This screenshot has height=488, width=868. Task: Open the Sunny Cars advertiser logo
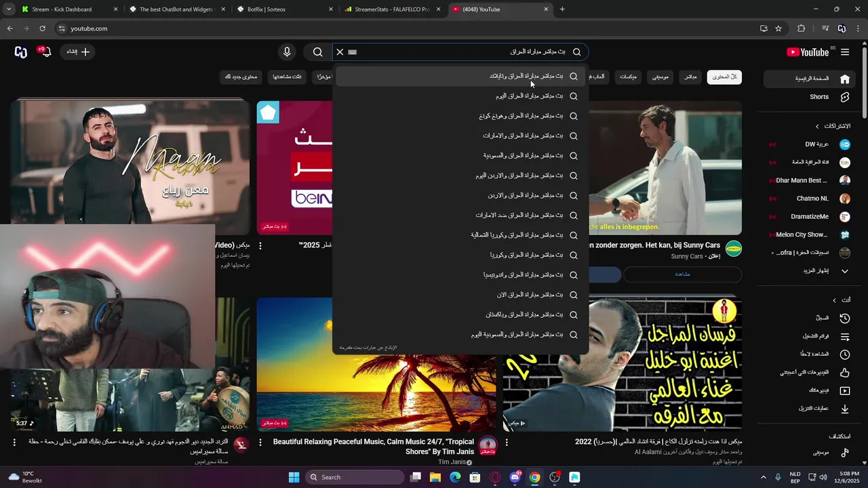[733, 249]
